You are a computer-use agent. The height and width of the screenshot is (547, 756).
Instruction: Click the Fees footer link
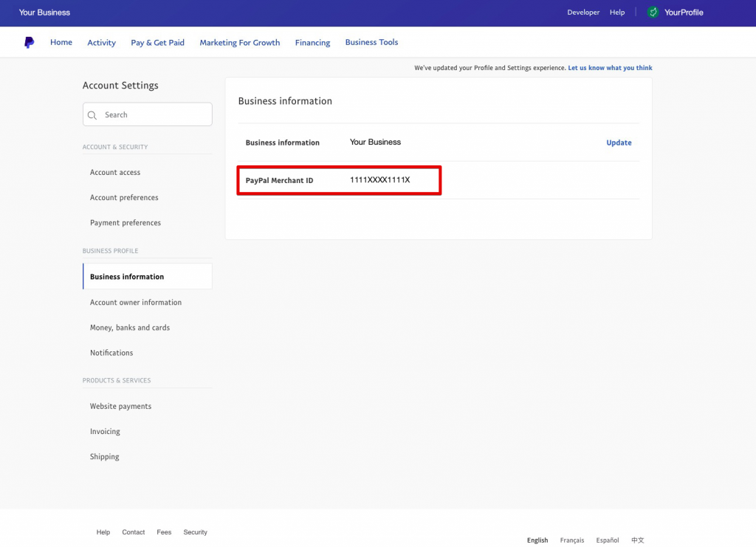tap(164, 532)
